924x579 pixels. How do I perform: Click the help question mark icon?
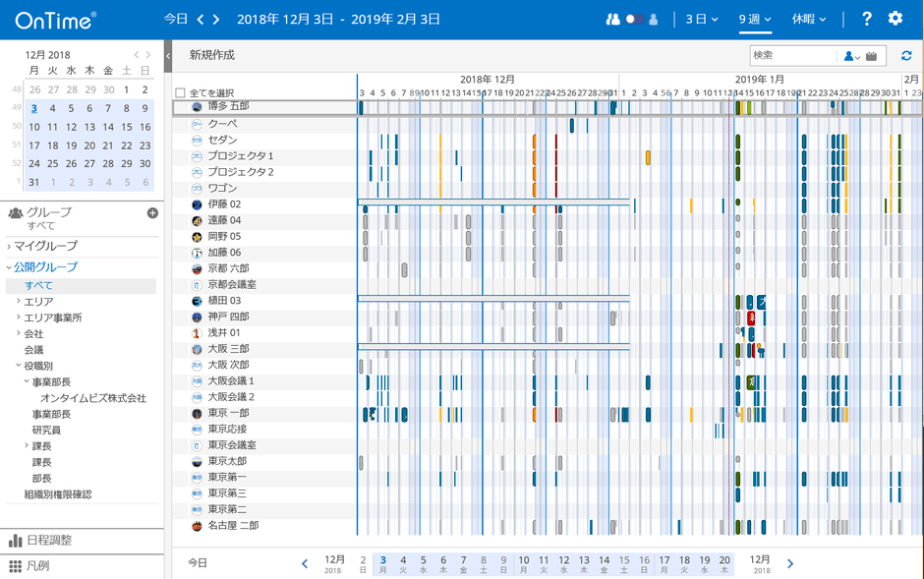pyautogui.click(x=866, y=17)
